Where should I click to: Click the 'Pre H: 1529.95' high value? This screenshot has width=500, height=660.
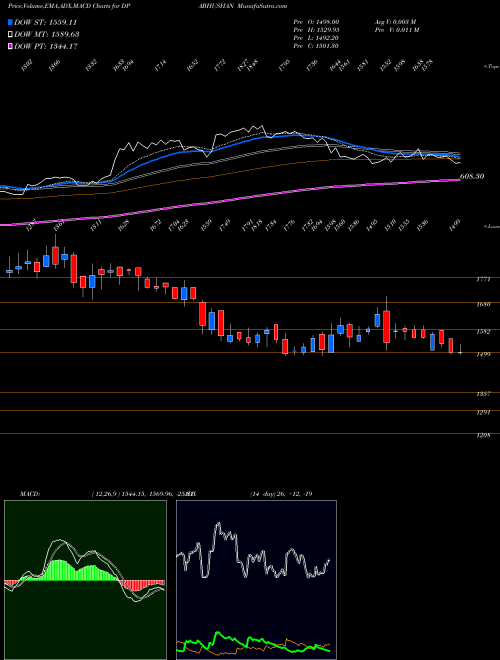tap(316, 30)
